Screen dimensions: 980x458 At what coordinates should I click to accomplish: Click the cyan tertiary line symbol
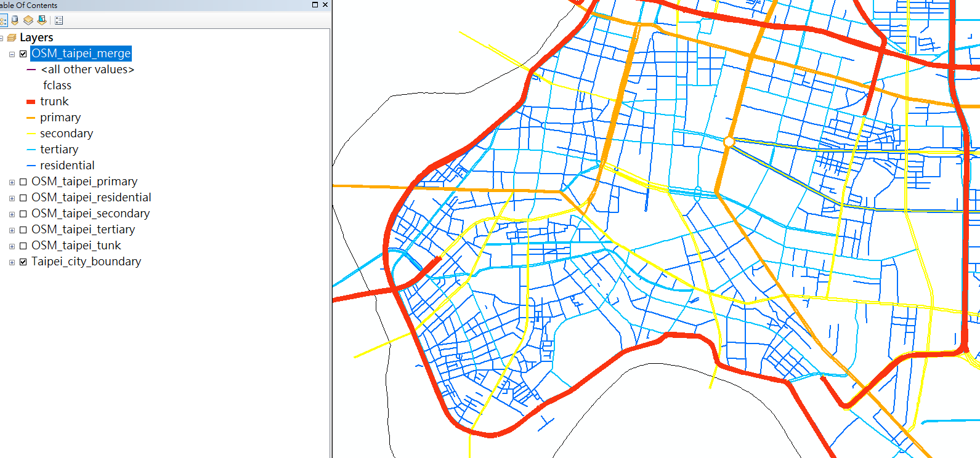point(31,150)
